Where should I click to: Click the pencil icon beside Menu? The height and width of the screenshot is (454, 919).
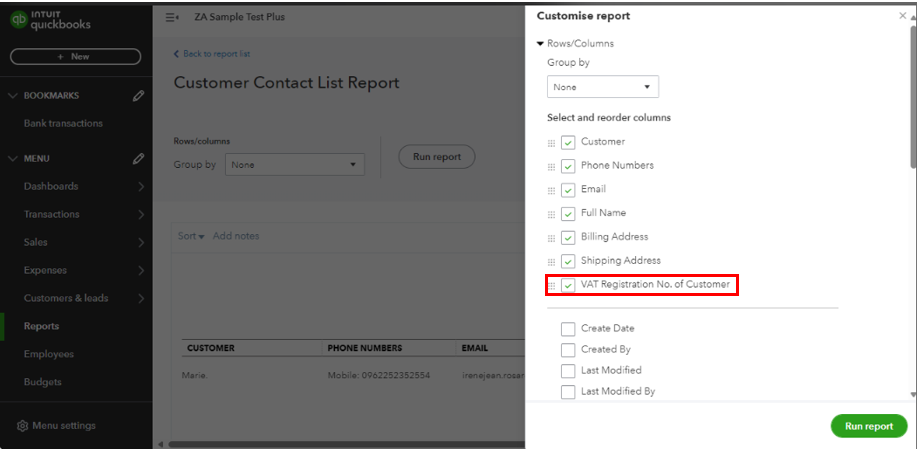click(x=138, y=159)
